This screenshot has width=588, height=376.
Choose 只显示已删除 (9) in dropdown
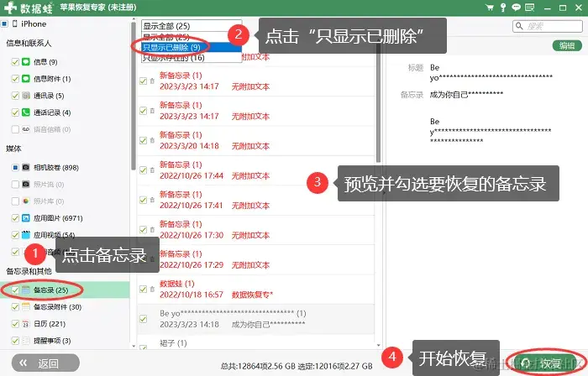pos(192,47)
